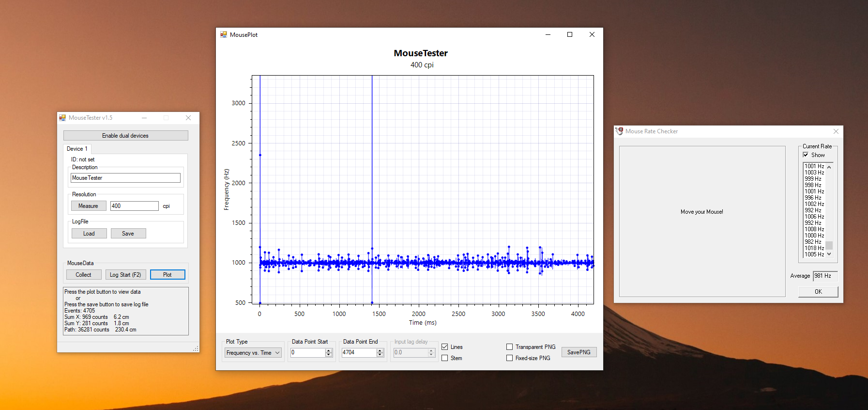Click the MousePlot window title icon
Image resolution: width=868 pixels, height=410 pixels.
click(224, 35)
